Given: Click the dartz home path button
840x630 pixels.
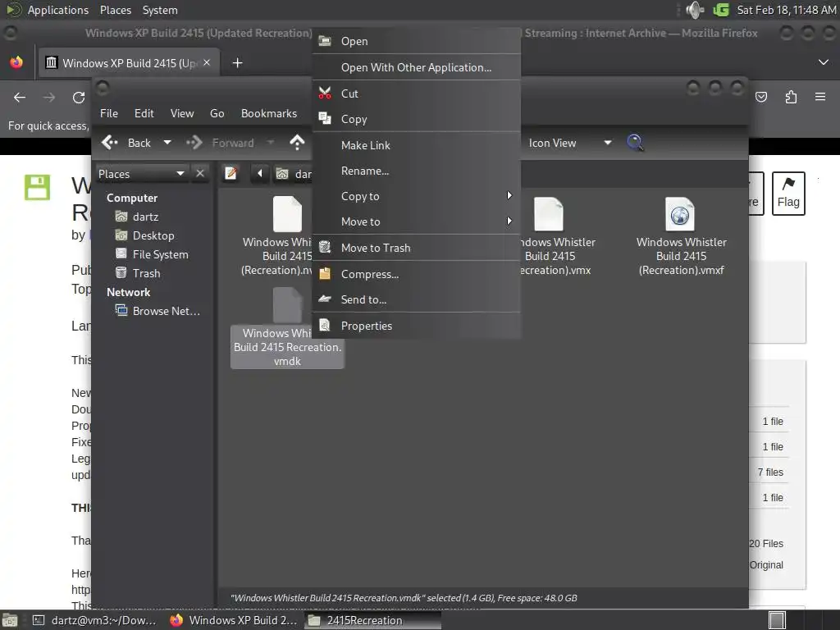Looking at the screenshot, I should pos(293,174).
